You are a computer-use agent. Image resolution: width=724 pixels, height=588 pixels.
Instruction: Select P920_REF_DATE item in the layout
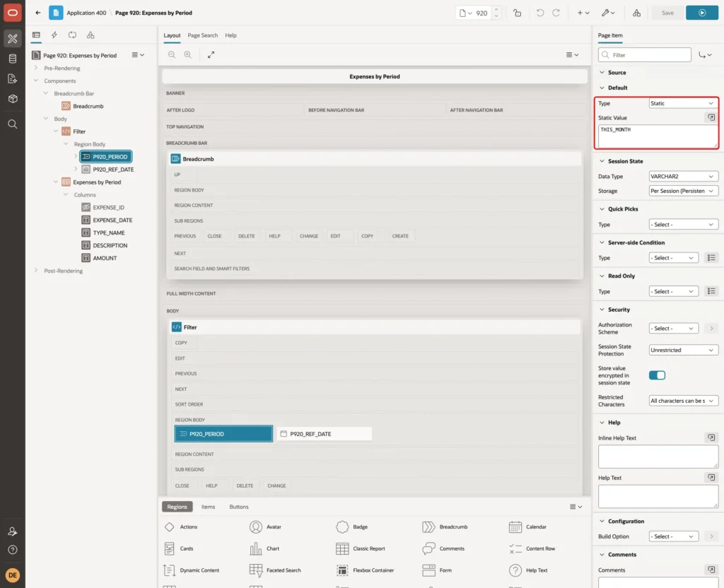point(324,434)
